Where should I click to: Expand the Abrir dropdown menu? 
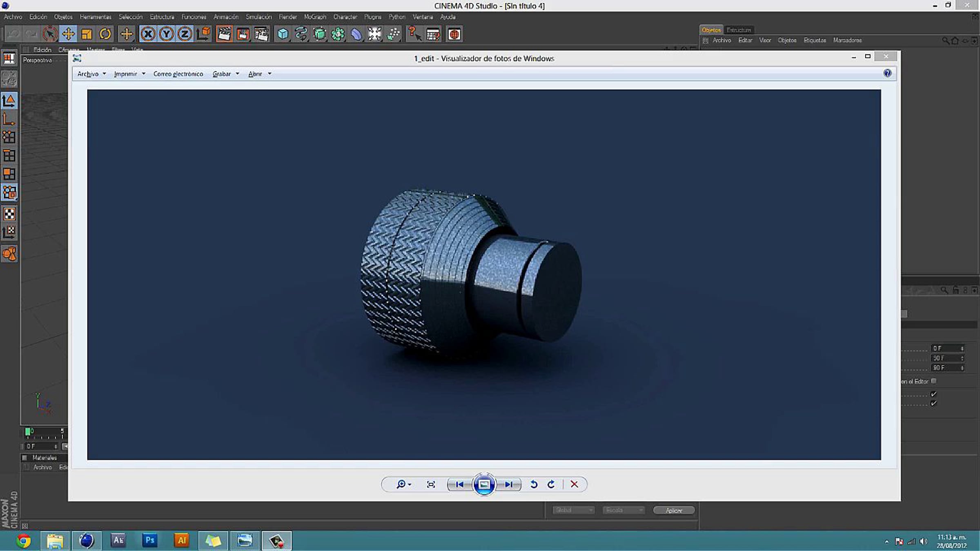click(259, 74)
